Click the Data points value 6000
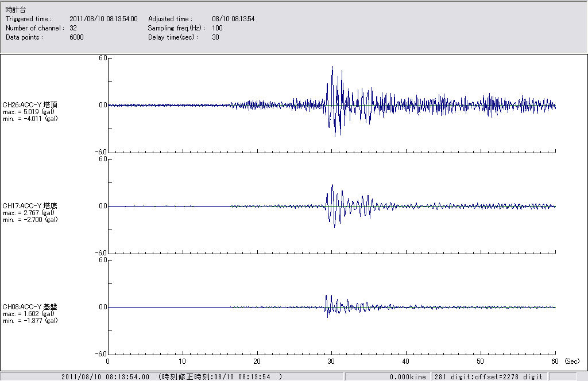This screenshot has height=381, width=588. tap(76, 37)
